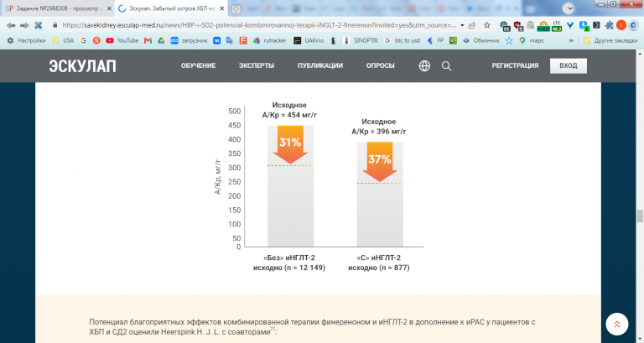Show hidden bookmarks with the double chevron
Viewport: 644px width, 343px height.
point(571,40)
